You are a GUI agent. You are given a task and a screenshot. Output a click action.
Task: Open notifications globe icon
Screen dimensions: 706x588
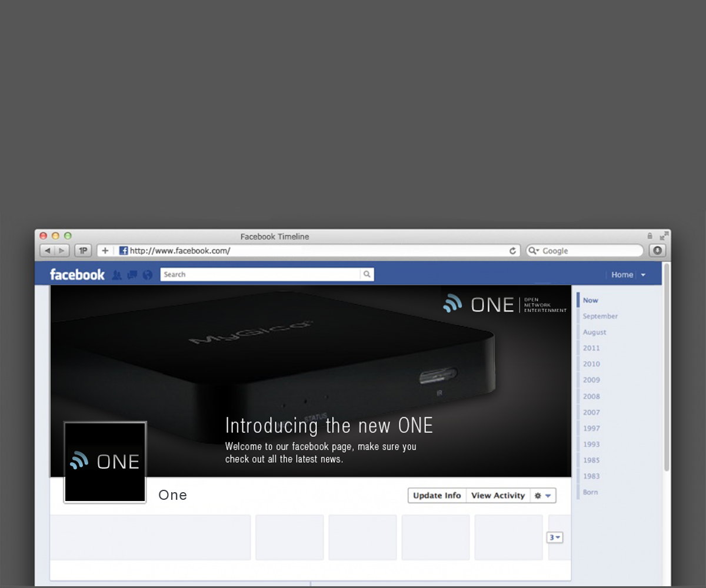tap(148, 275)
